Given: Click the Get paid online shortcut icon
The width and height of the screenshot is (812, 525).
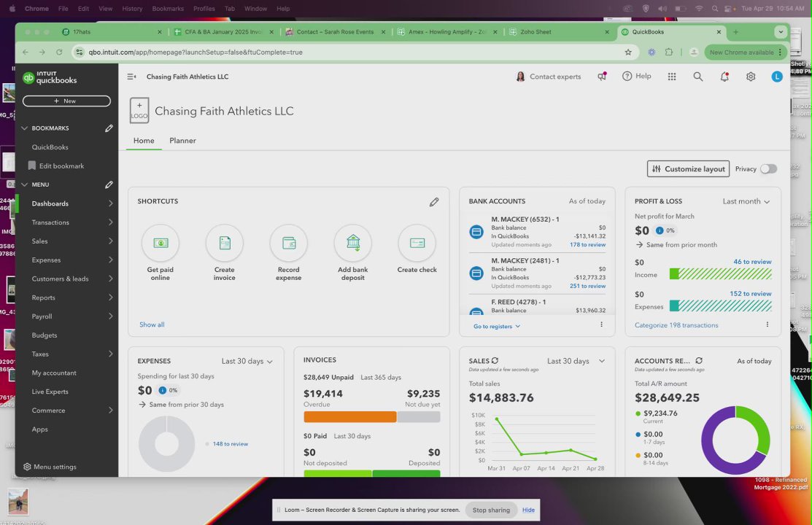Looking at the screenshot, I should (x=161, y=243).
